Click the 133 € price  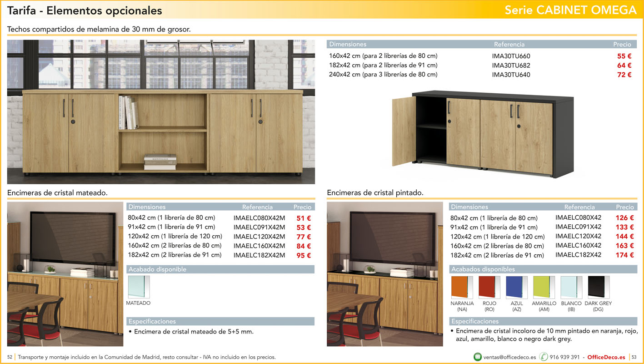click(625, 227)
